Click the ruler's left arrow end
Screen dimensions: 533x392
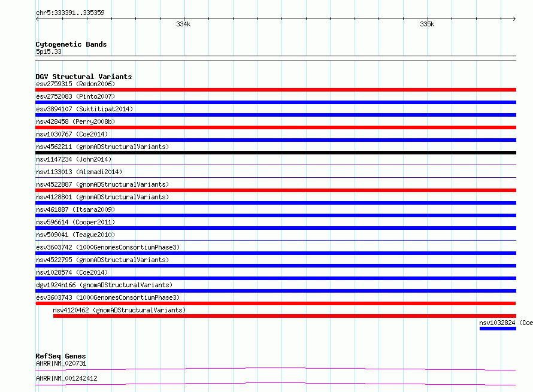[37, 19]
